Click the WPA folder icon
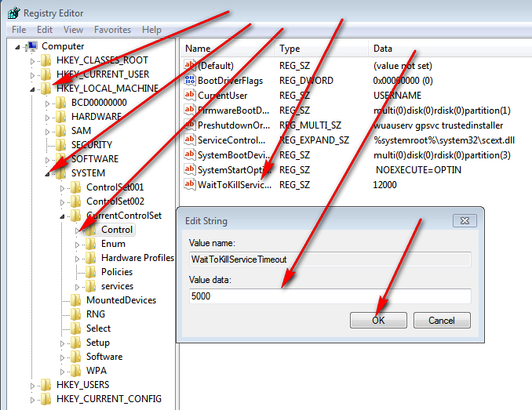 click(x=75, y=371)
